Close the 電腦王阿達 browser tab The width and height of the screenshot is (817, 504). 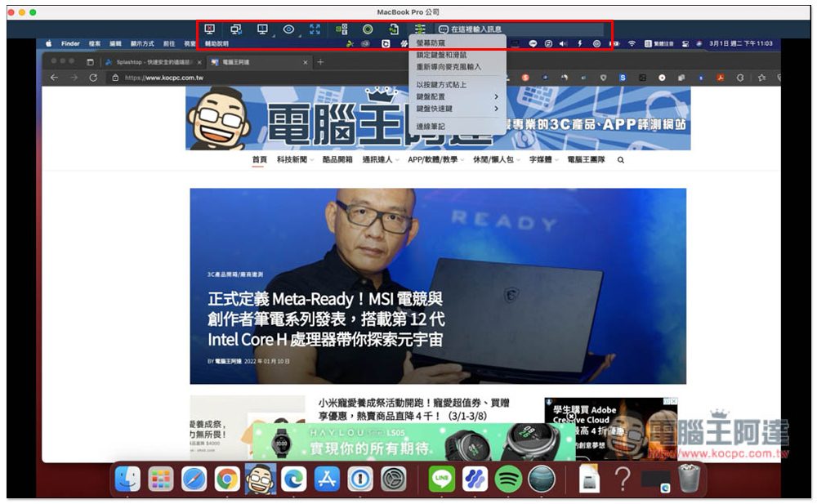point(306,62)
